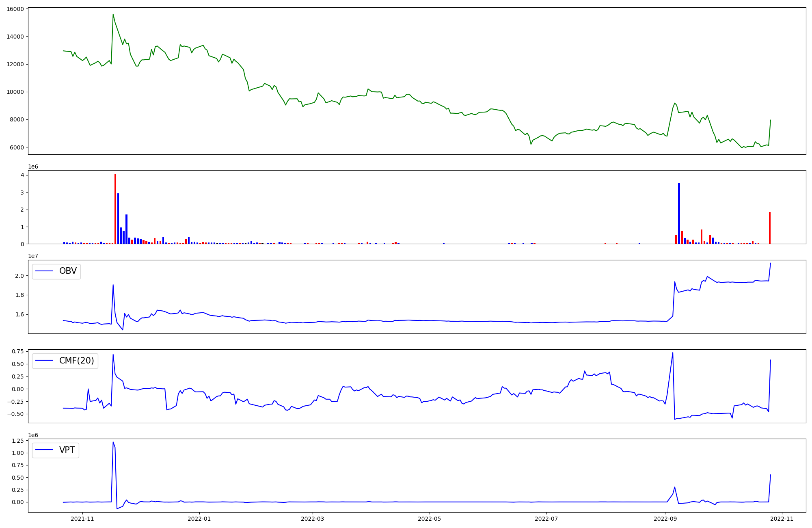812x528 pixels.
Task: Click the 0.75 label on CMF axis
Action: [17, 352]
